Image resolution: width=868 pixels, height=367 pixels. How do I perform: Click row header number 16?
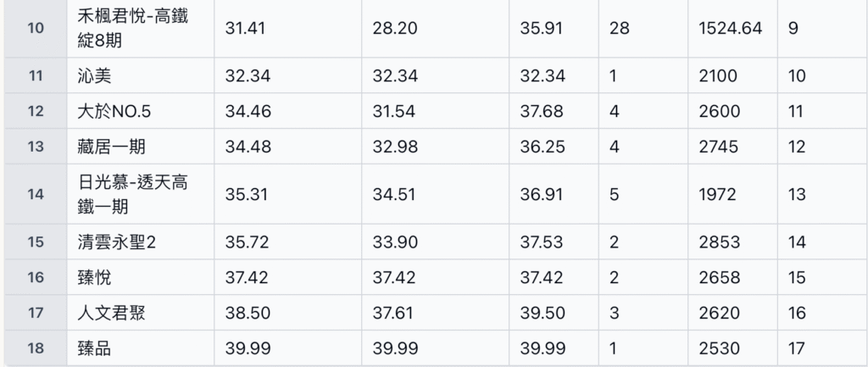[36, 277]
